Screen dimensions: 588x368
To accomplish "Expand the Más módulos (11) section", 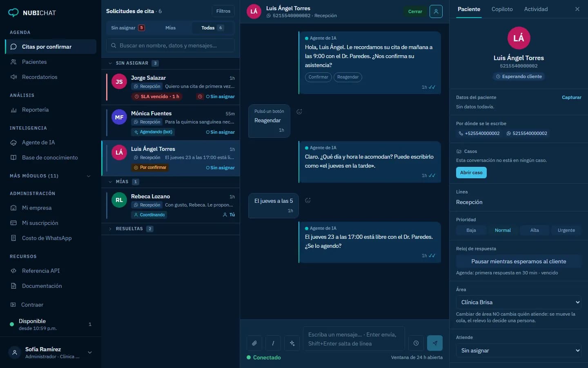I will [51, 176].
